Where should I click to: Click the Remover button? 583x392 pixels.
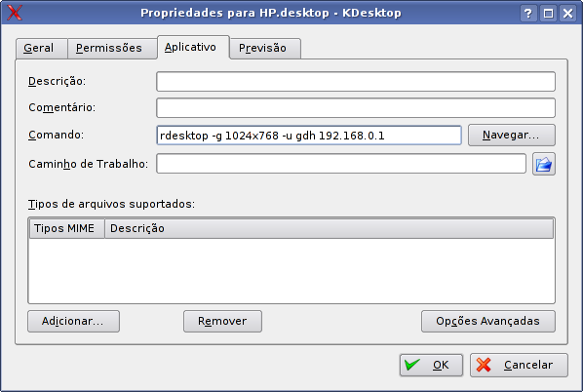tap(222, 322)
